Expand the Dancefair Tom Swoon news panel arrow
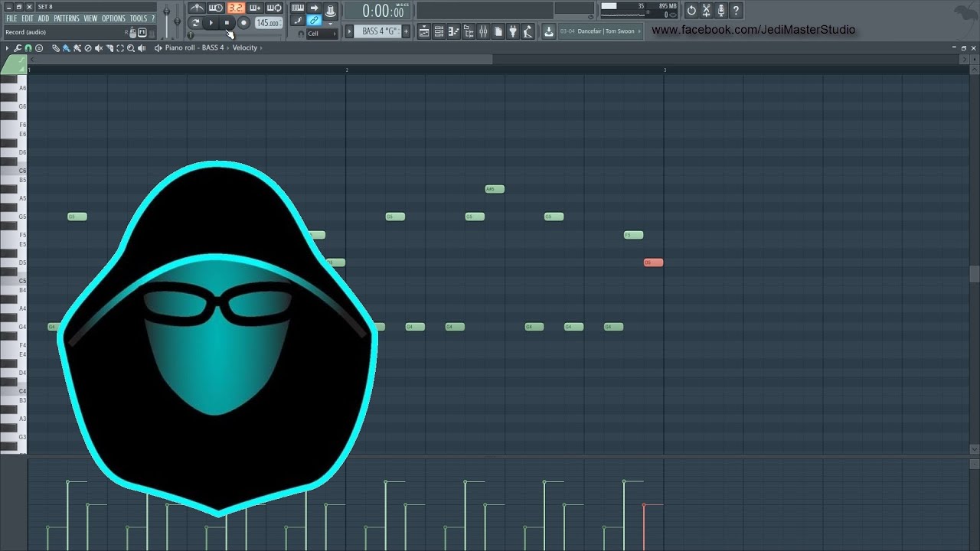The height and width of the screenshot is (551, 980). pyautogui.click(x=639, y=31)
